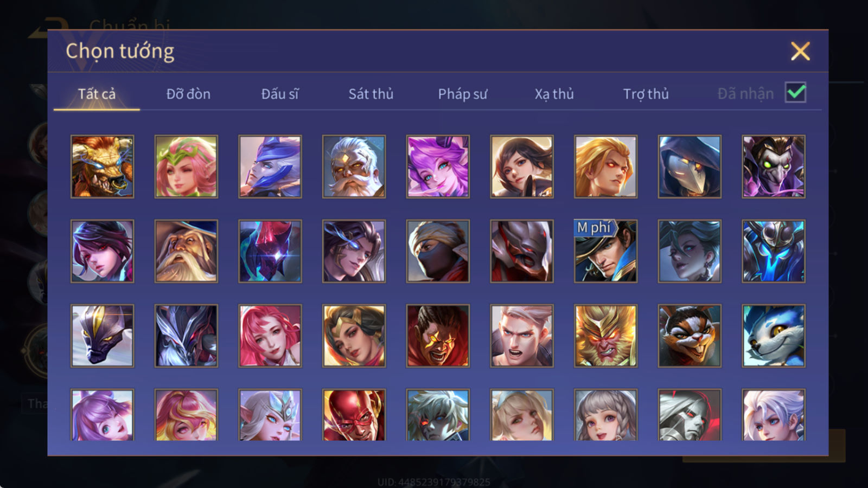Select the pink-haired girl with green crown
The image size is (868, 488).
point(186,166)
